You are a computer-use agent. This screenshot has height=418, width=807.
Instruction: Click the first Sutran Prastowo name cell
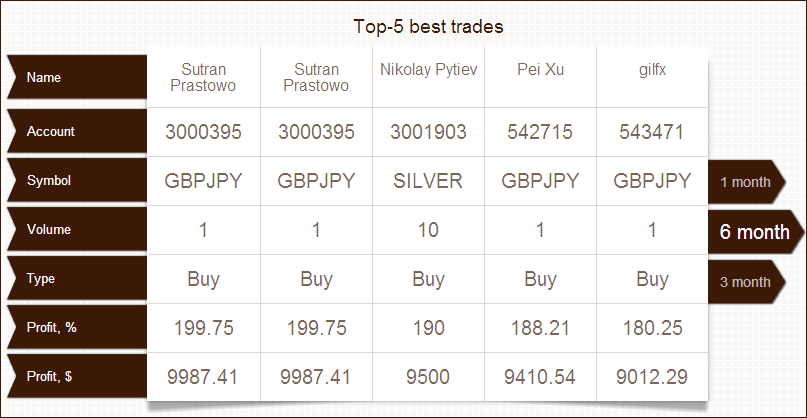click(203, 77)
